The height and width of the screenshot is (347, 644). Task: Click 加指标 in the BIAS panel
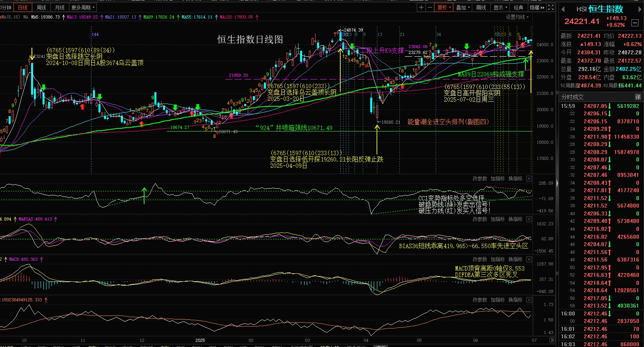pos(497,219)
